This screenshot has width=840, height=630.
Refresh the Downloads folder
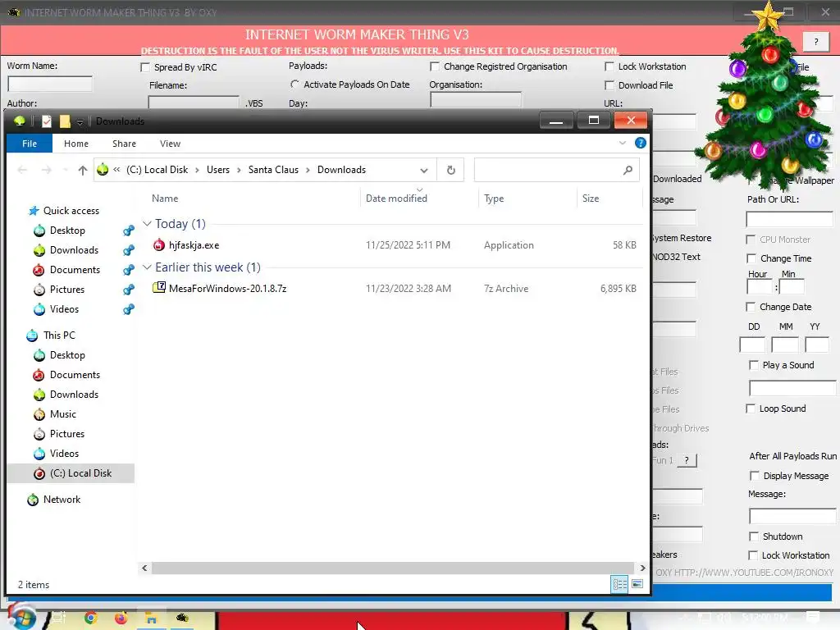[x=451, y=170]
